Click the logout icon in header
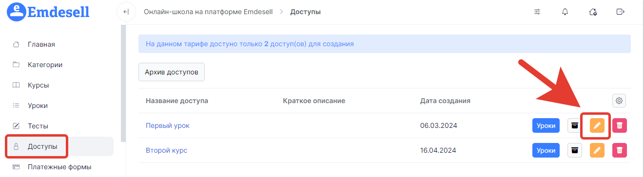Image resolution: width=644 pixels, height=177 pixels. [x=621, y=12]
